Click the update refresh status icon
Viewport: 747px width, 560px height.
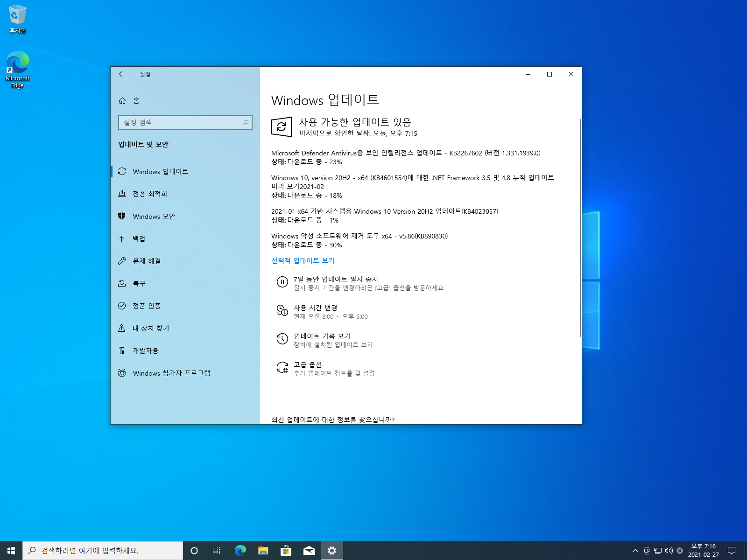point(282,126)
